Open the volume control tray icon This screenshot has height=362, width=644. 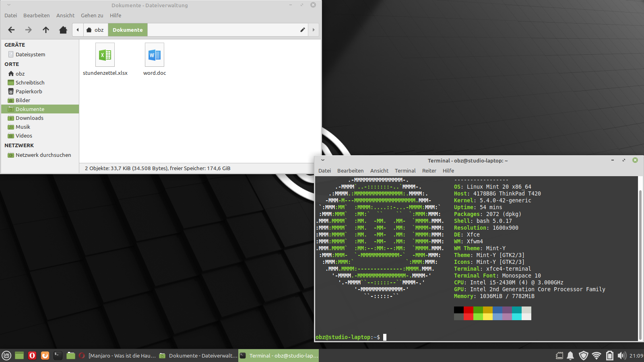[x=622, y=356]
